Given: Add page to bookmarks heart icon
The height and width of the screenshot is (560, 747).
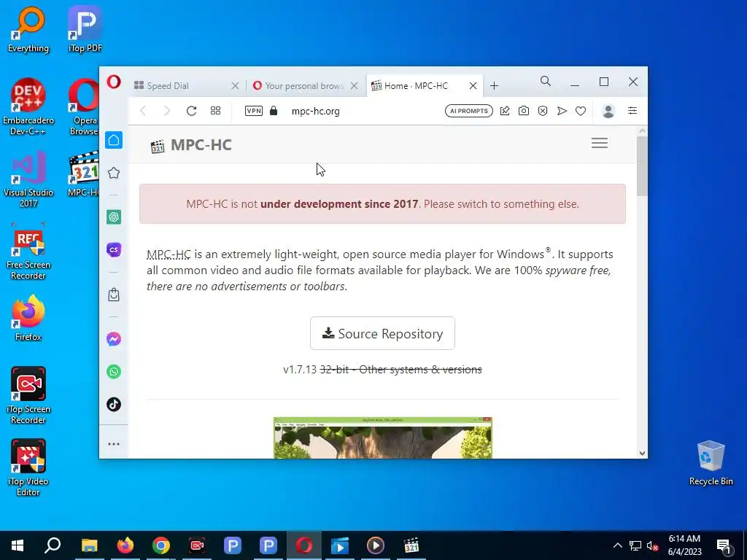Looking at the screenshot, I should [x=581, y=111].
